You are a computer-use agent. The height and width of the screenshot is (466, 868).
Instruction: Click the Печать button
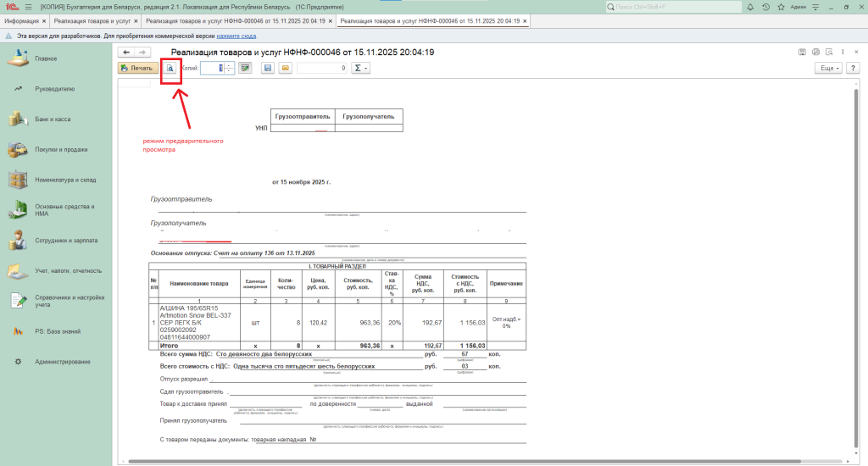136,68
